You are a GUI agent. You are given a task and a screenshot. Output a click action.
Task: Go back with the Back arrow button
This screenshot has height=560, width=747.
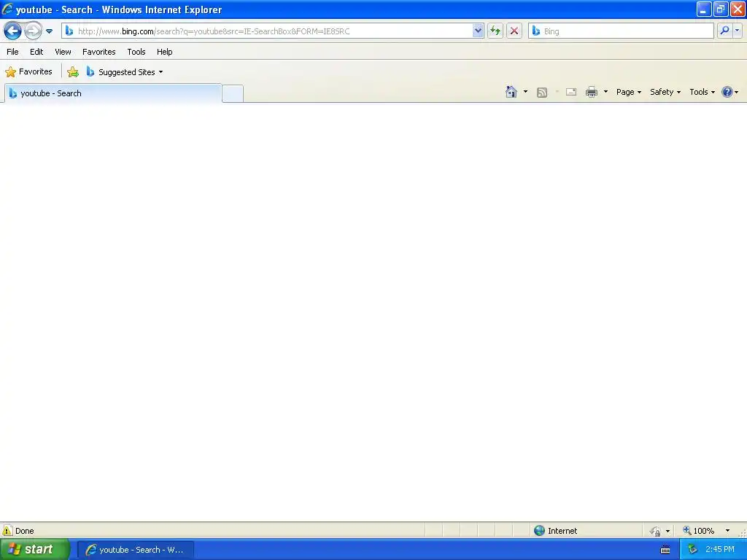(12, 31)
